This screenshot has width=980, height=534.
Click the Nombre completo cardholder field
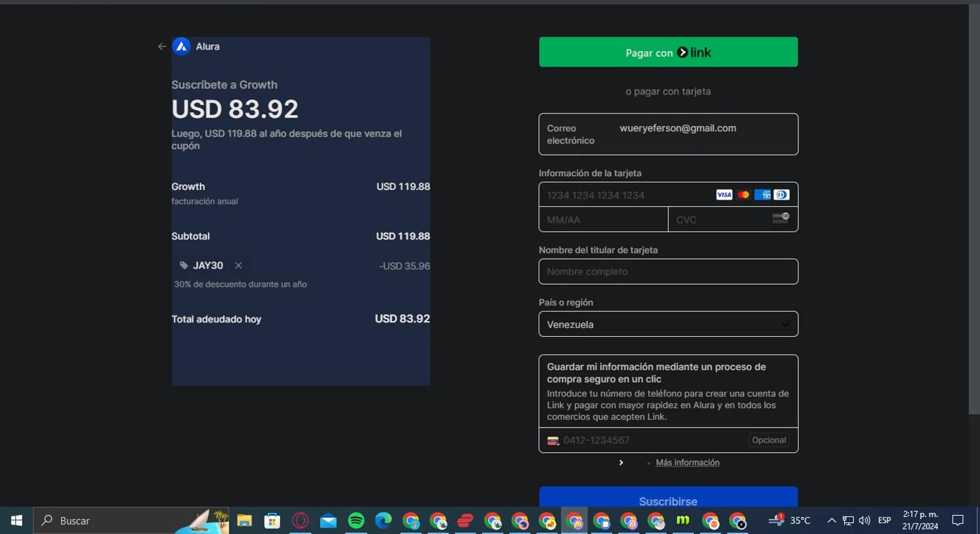pos(668,272)
